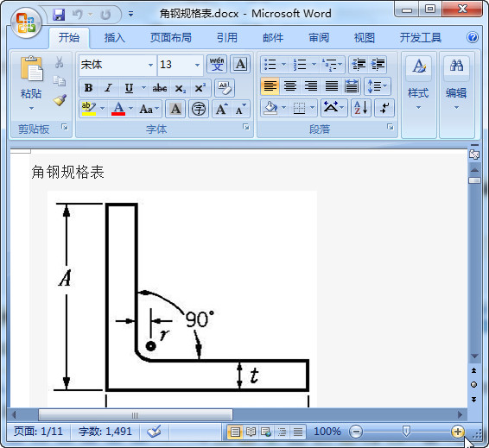The height and width of the screenshot is (448, 489).
Task: Toggle bold formatting
Action: tap(89, 88)
